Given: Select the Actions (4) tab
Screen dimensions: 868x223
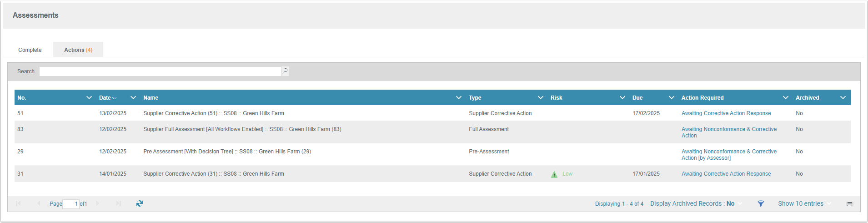Looking at the screenshot, I should pos(78,50).
